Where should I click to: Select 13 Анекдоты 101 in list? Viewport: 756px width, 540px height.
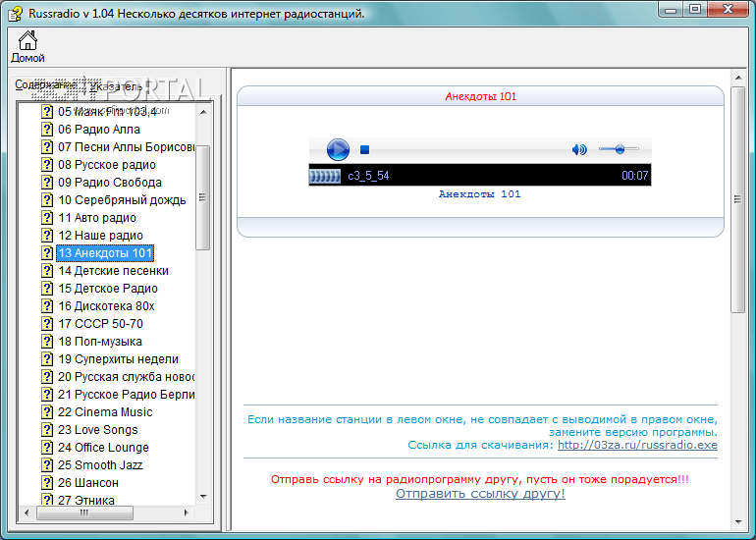click(x=105, y=253)
